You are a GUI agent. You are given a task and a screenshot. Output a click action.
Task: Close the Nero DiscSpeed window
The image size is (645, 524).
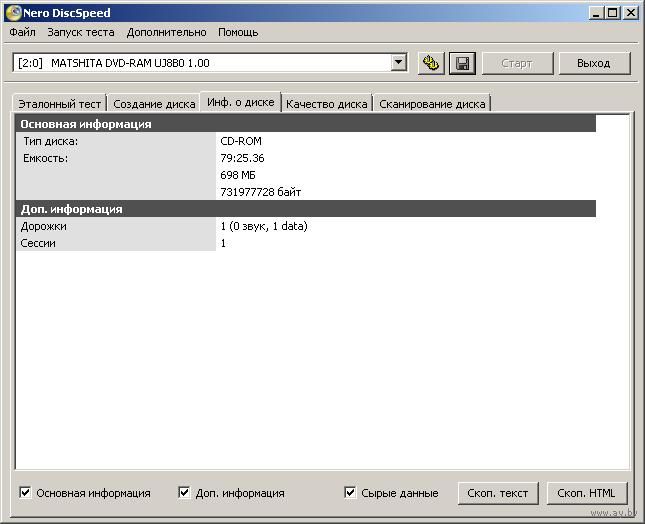pos(631,13)
